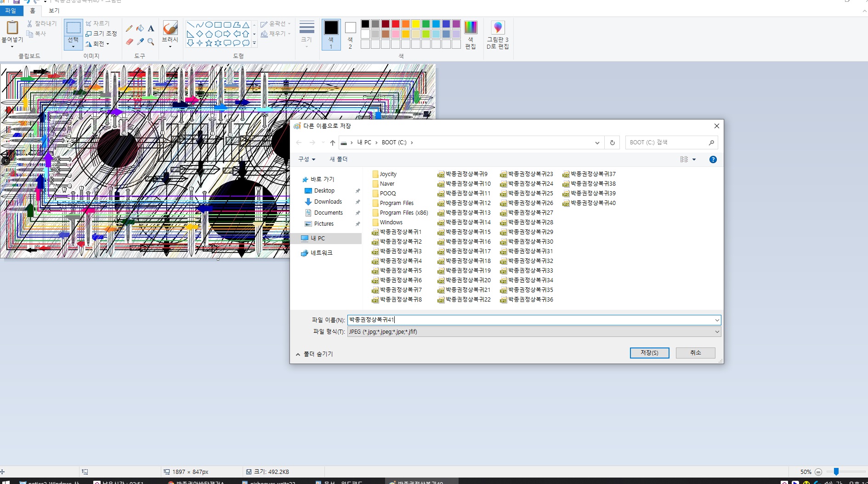The width and height of the screenshot is (868, 484).
Task: Click the Crop (자르기) tool
Action: coord(97,23)
